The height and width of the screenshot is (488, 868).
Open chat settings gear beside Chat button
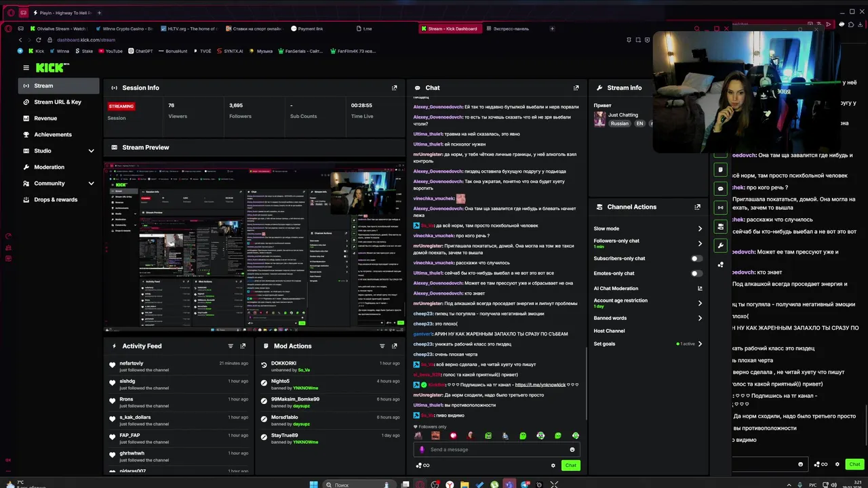(x=553, y=466)
